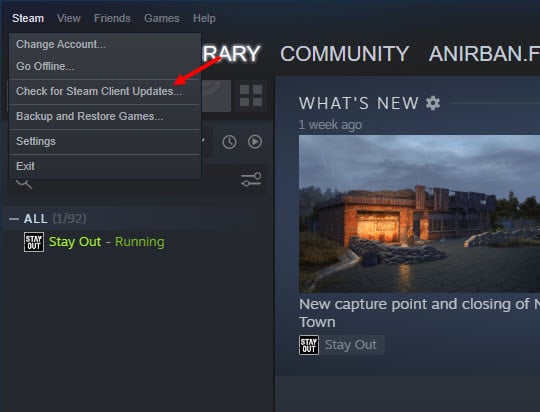Open advanced filter sliders icon
This screenshot has height=412, width=540.
(251, 180)
